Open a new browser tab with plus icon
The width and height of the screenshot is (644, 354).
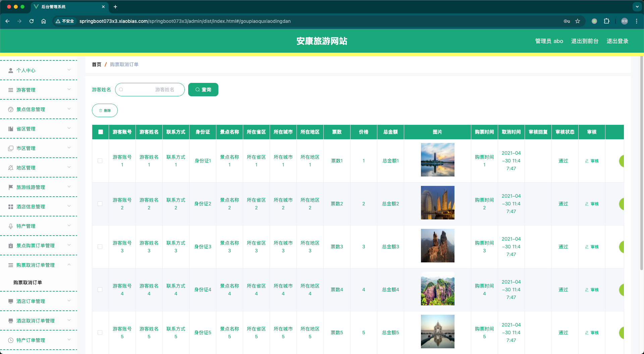point(115,7)
